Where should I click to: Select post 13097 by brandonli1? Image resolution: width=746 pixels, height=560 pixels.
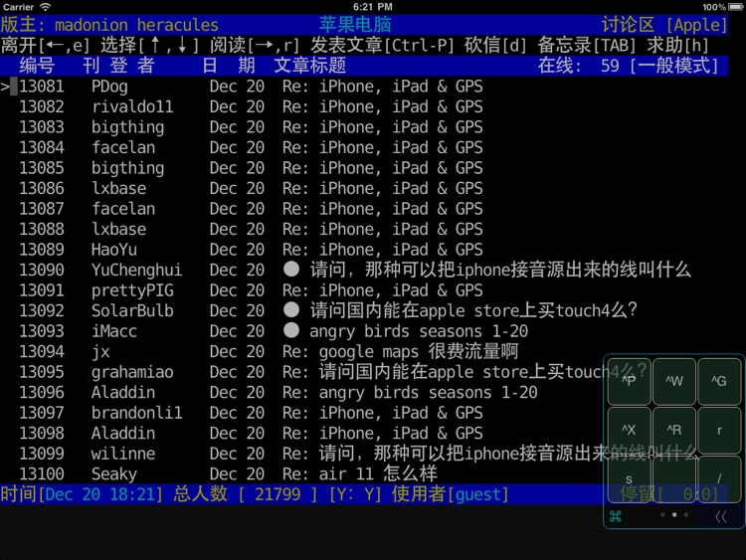pos(364,414)
